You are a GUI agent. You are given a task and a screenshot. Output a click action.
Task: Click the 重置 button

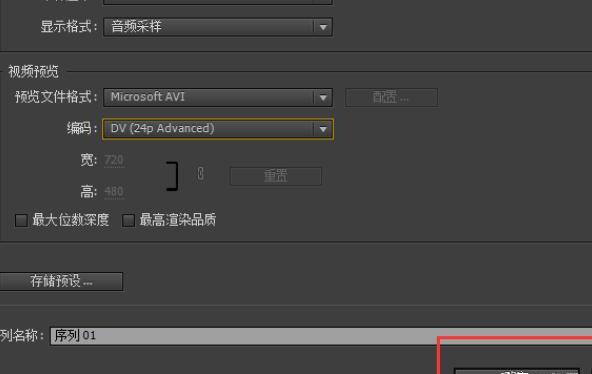276,176
